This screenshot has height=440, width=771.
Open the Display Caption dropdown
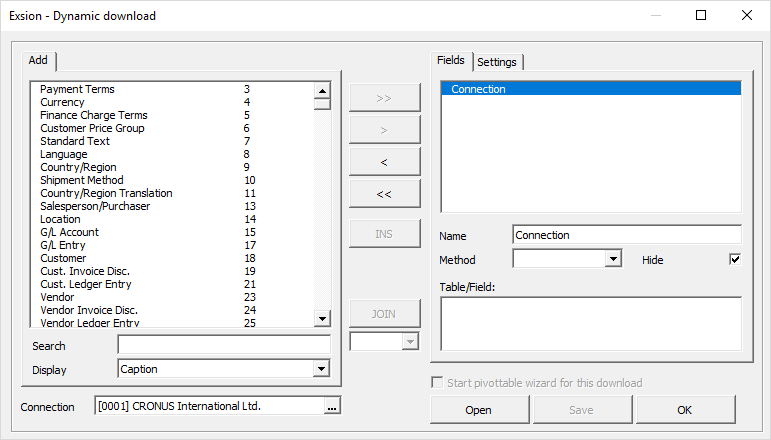321,369
